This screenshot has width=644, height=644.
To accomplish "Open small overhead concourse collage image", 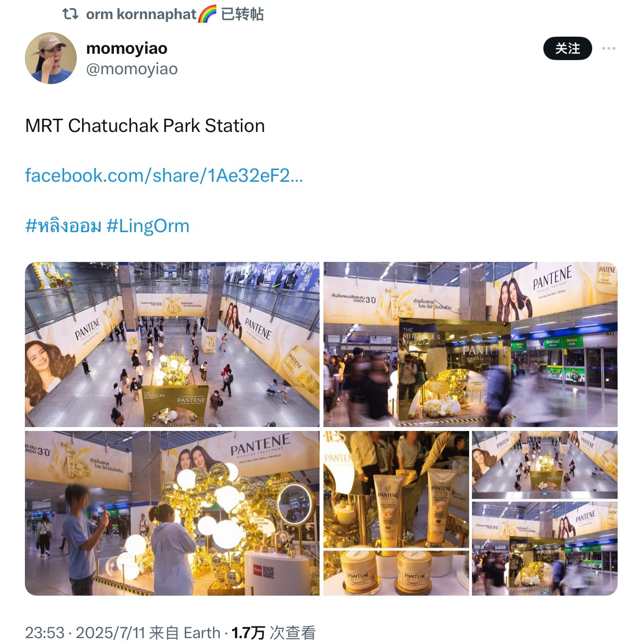I will point(544,465).
